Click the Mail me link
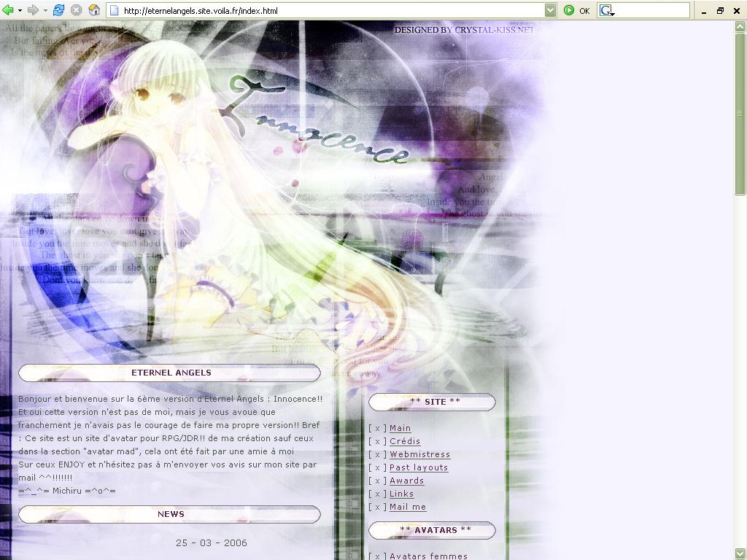 [x=408, y=507]
